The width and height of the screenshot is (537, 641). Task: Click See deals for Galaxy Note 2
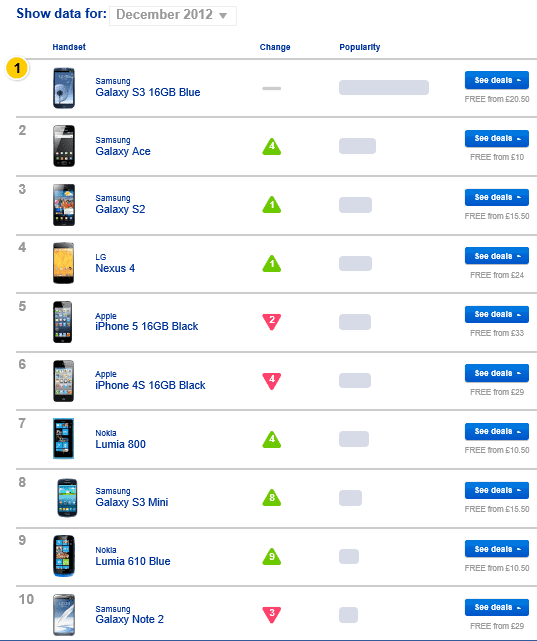point(497,607)
